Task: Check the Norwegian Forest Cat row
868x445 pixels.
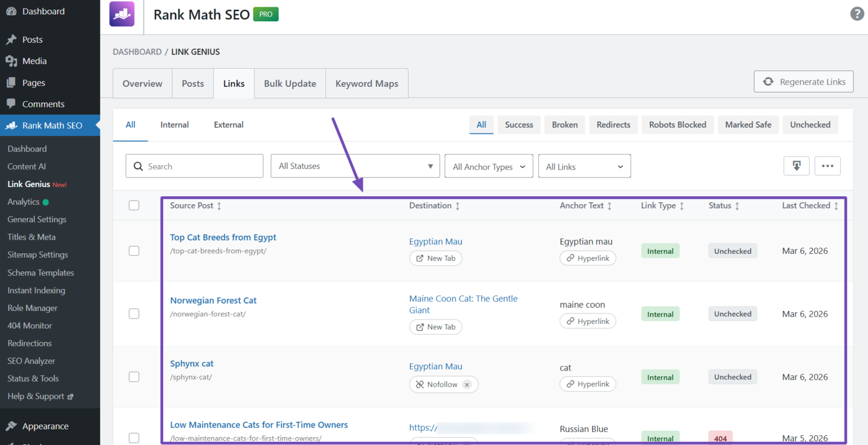Action: coord(134,314)
